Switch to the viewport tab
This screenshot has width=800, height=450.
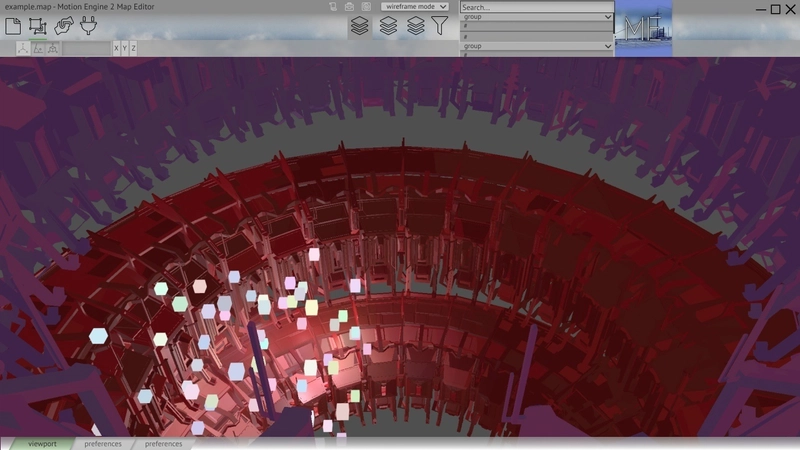pos(42,444)
